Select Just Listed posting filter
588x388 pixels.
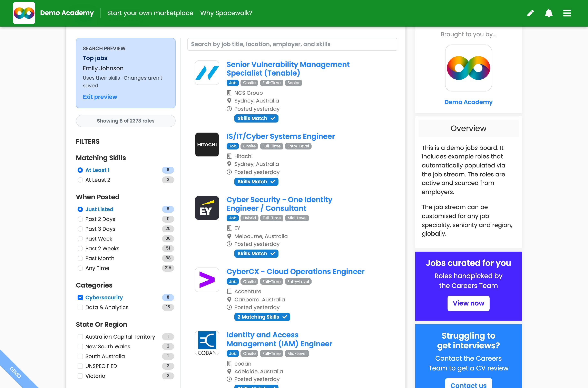80,209
